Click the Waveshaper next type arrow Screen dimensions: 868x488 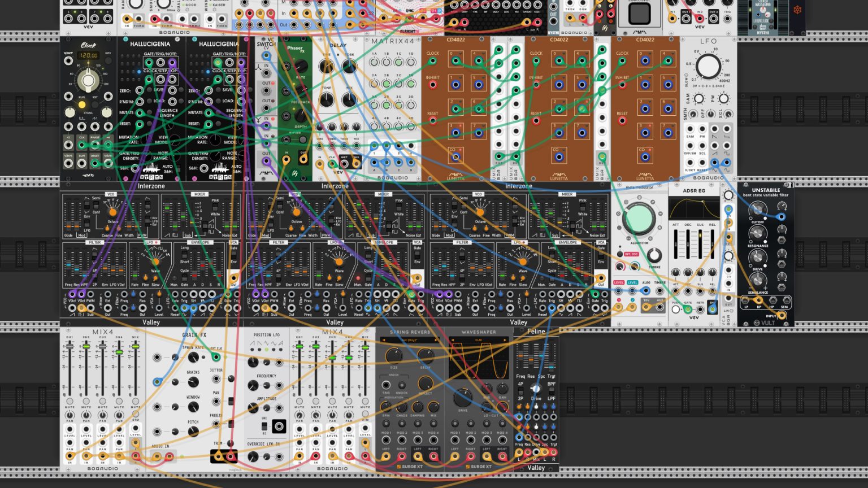coord(505,340)
